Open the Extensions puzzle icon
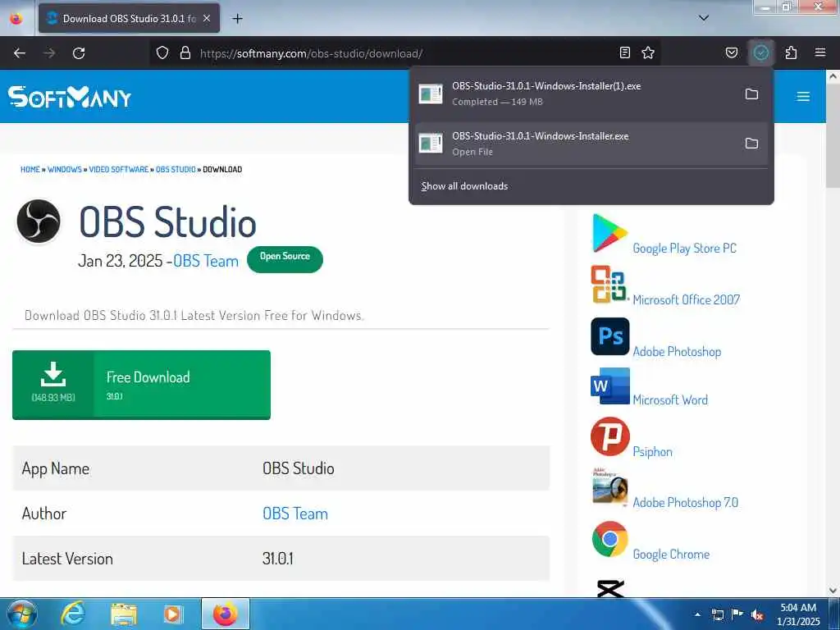The image size is (840, 630). tap(792, 52)
